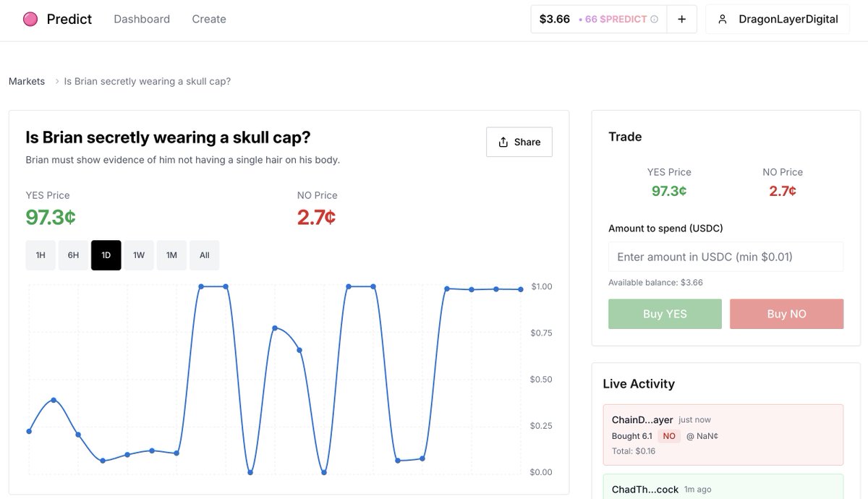This screenshot has width=868, height=499.
Task: Click the pink Predict logo circle
Action: tap(30, 20)
